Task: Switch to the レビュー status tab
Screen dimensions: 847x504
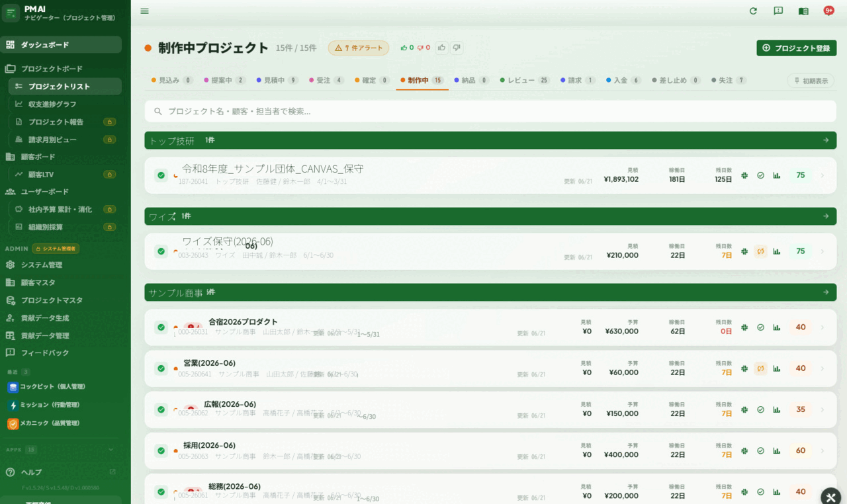Action: 525,80
